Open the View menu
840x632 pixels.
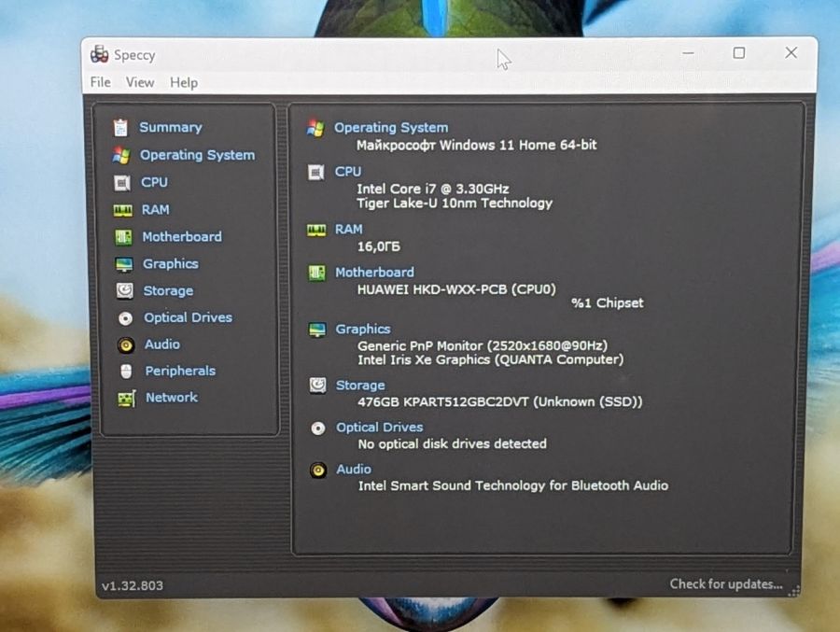point(140,82)
